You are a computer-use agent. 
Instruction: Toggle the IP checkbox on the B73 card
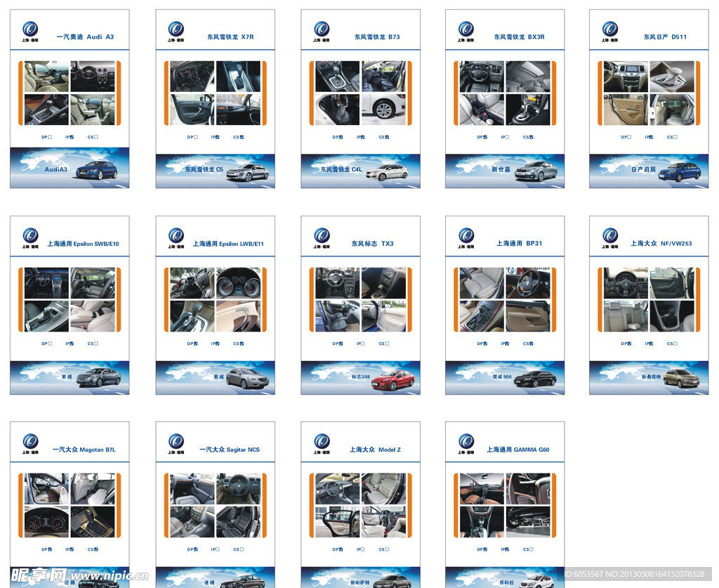pyautogui.click(x=363, y=137)
